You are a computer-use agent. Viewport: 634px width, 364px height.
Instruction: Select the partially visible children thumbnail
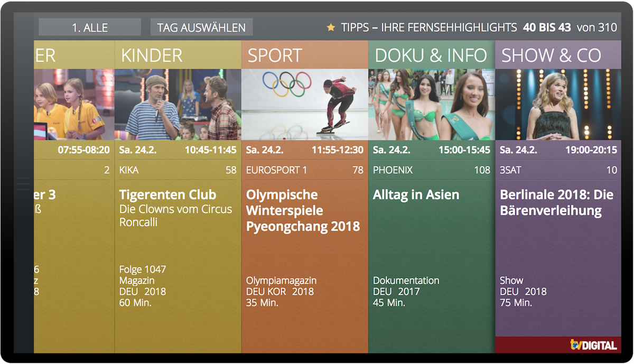[74, 105]
